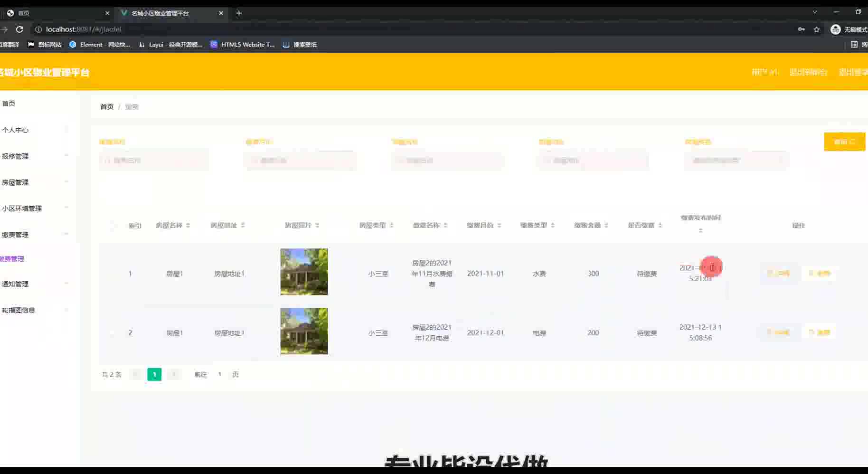Sort table by 缴费发布时间 column
Screen dimensions: 868x474
pos(700,230)
